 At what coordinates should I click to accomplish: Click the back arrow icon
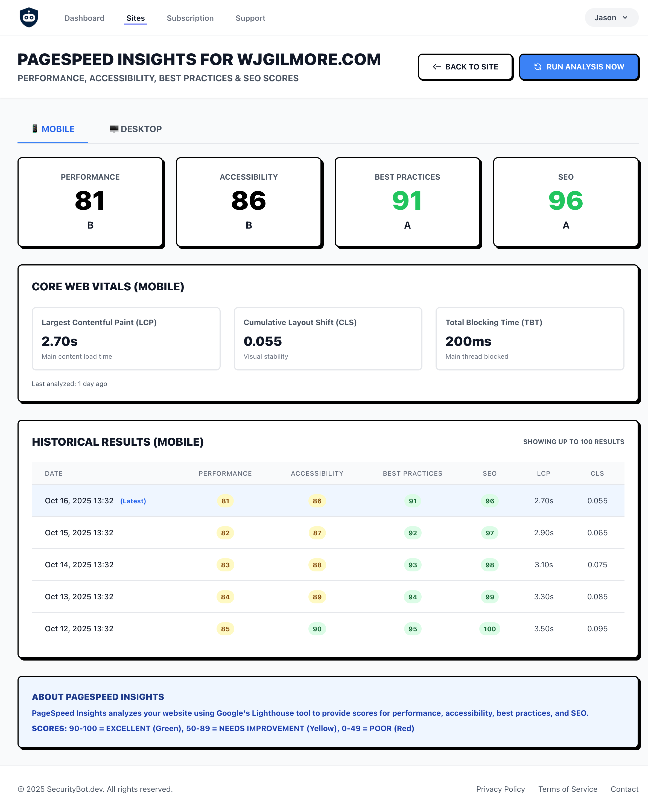[437, 67]
